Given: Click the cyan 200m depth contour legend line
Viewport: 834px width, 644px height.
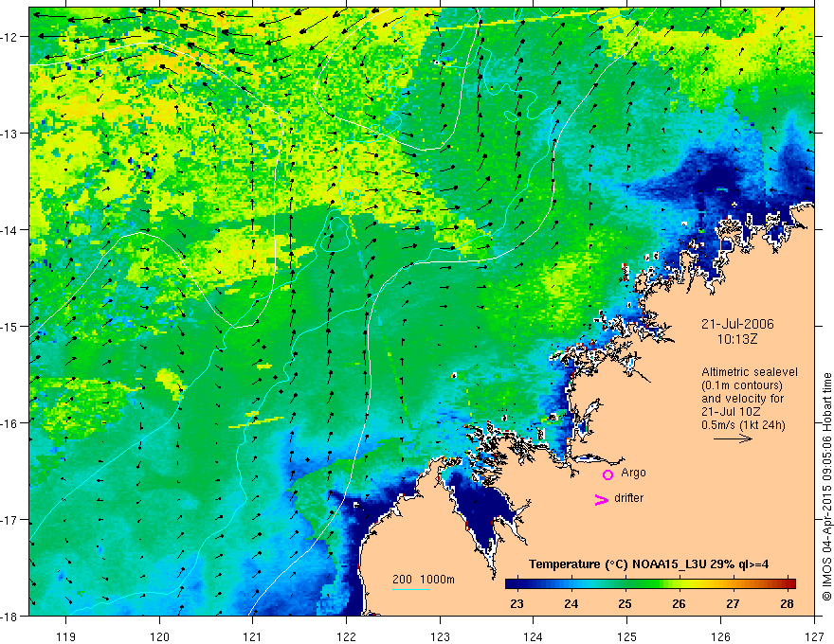Looking at the screenshot, I should click(411, 589).
